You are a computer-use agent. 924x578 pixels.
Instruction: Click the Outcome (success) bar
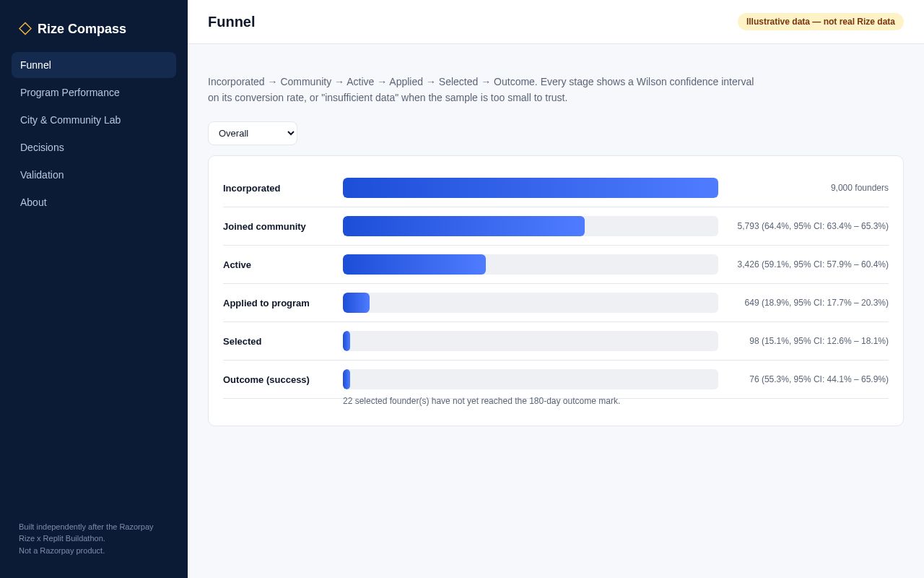(346, 379)
